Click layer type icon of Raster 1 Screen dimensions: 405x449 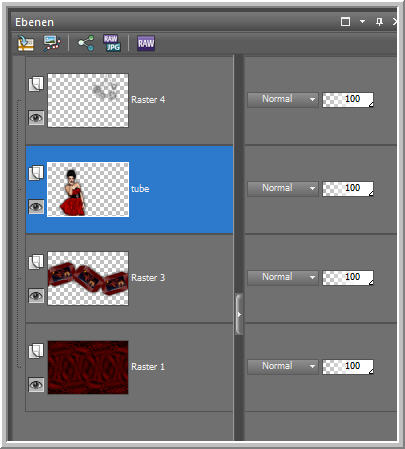tap(36, 351)
